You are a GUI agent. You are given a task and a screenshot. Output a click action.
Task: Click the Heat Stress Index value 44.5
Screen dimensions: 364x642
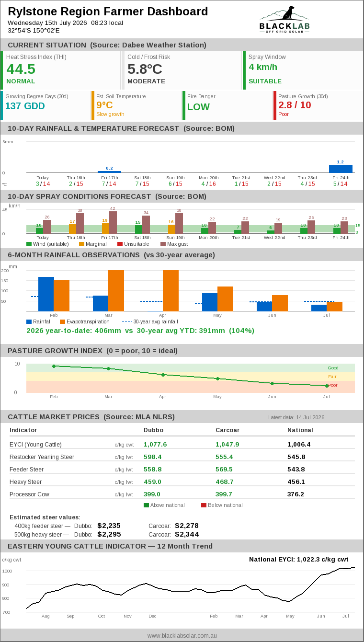tap(21, 69)
